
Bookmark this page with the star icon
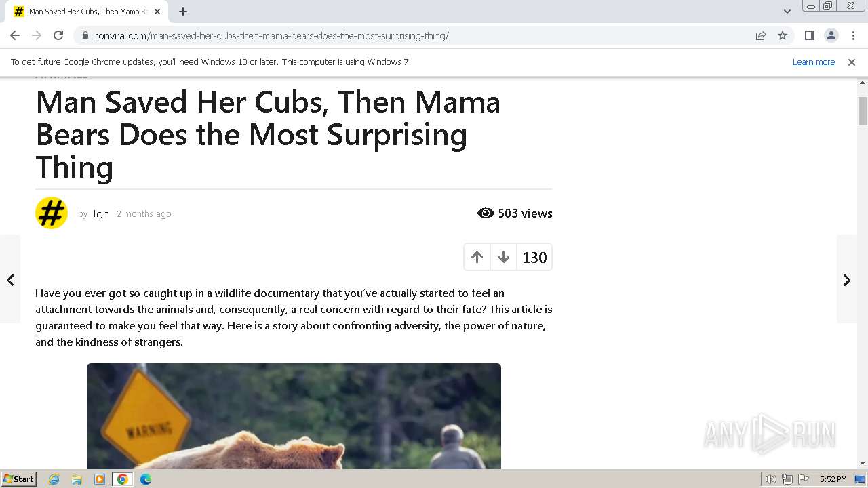click(x=783, y=35)
